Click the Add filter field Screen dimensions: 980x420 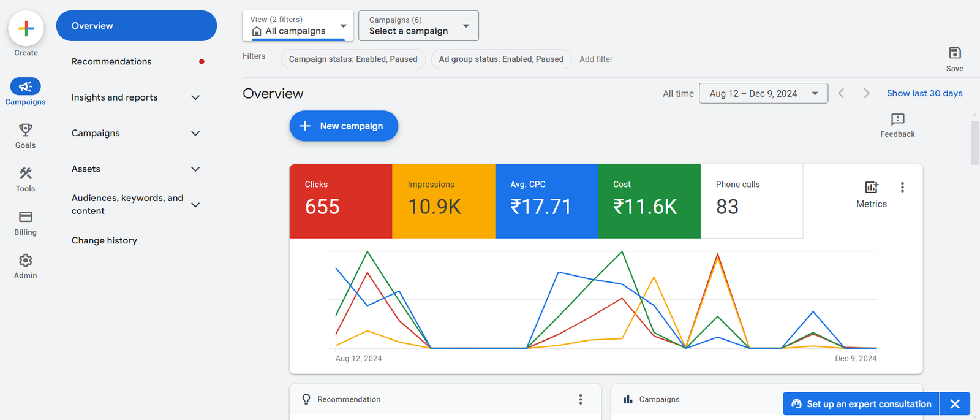596,59
